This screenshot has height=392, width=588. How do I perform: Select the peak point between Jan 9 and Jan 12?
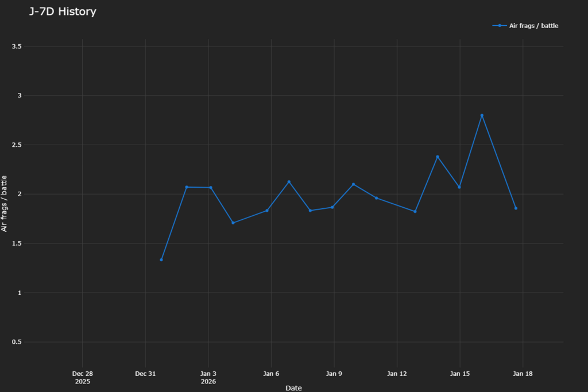point(353,184)
